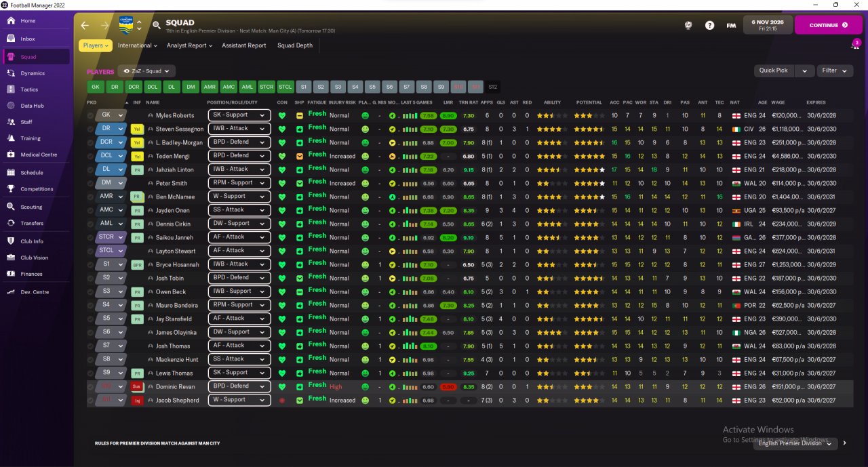The width and height of the screenshot is (868, 467).
Task: Click the Quick Pick button
Action: (774, 70)
